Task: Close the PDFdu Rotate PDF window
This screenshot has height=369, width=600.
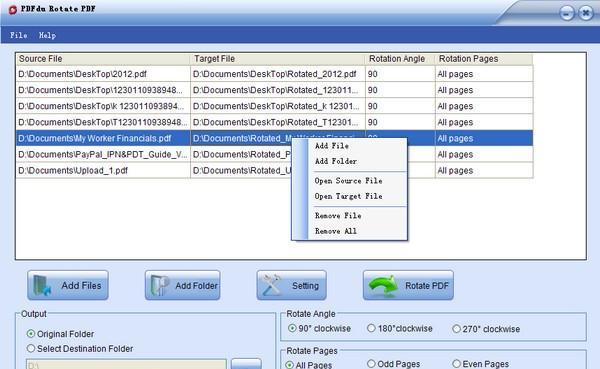Action: pyautogui.click(x=585, y=13)
